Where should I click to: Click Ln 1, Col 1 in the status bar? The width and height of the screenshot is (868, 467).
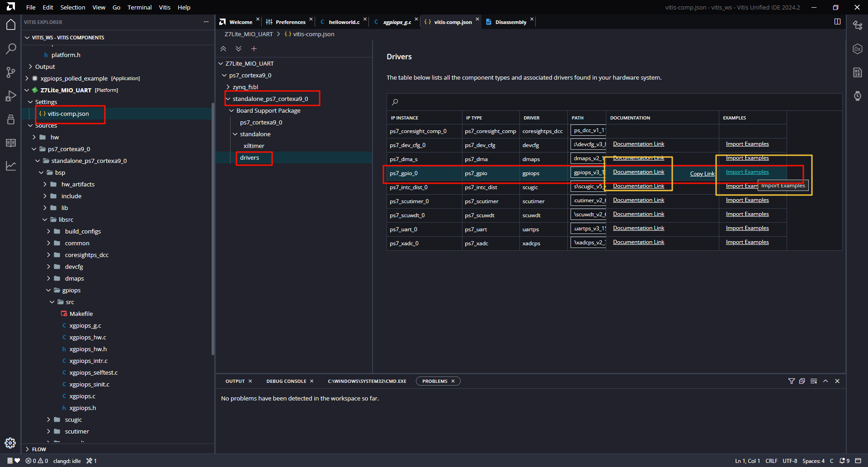pos(747,461)
